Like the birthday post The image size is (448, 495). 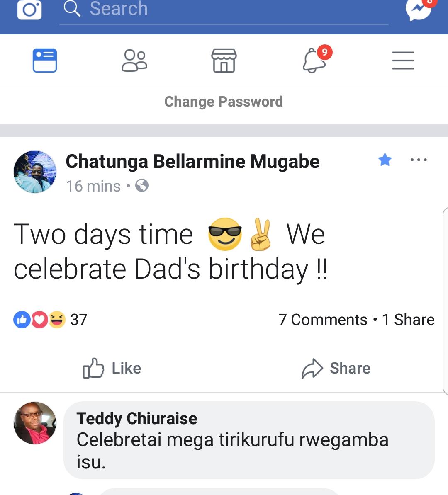click(112, 368)
